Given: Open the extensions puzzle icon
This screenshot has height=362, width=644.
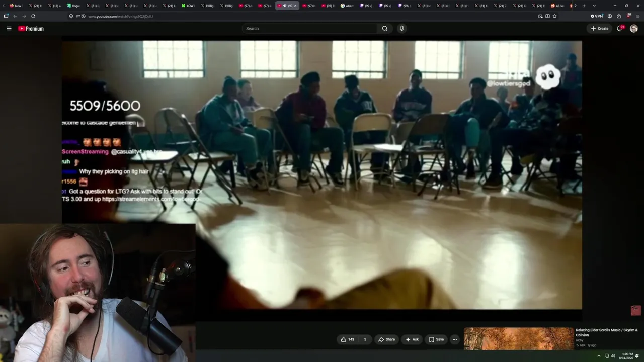Looking at the screenshot, I should click(619, 16).
